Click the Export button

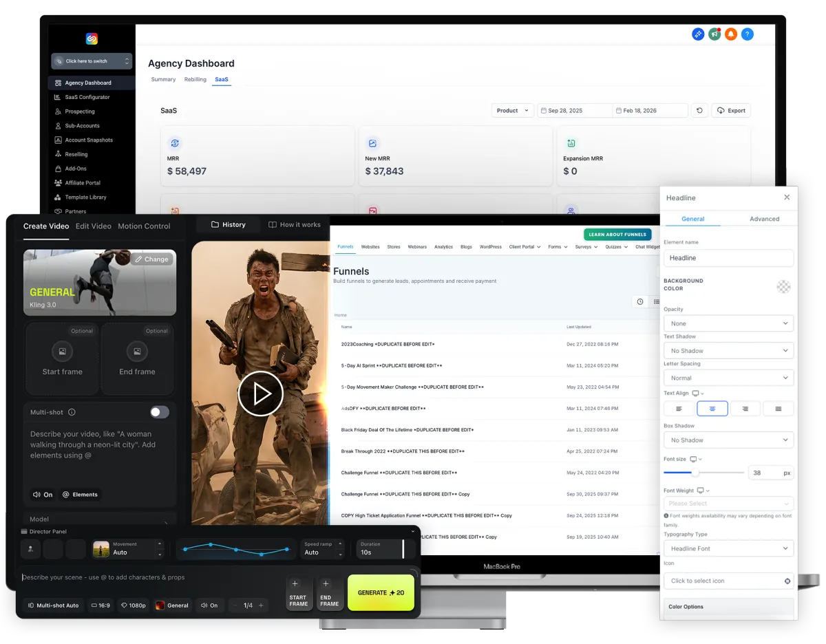click(731, 110)
